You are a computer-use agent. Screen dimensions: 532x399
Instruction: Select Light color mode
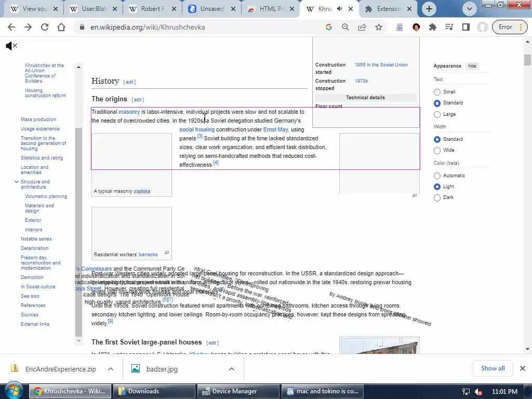pos(437,187)
